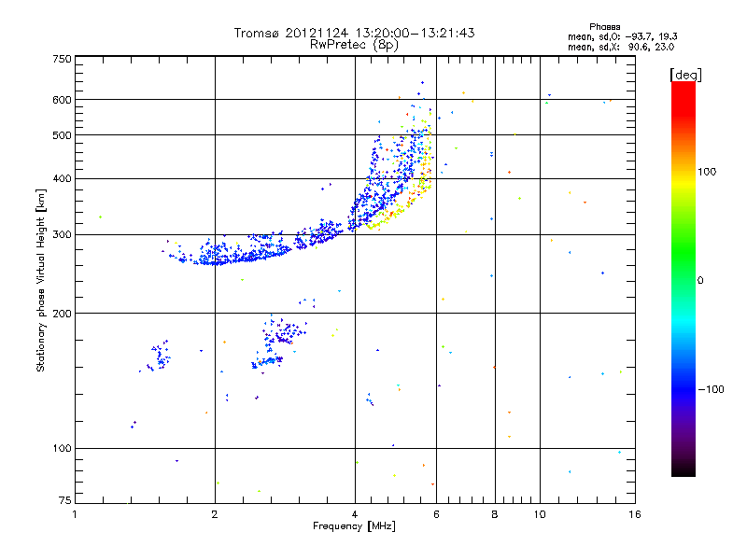Click the colorbar tick label '-100'

point(711,389)
